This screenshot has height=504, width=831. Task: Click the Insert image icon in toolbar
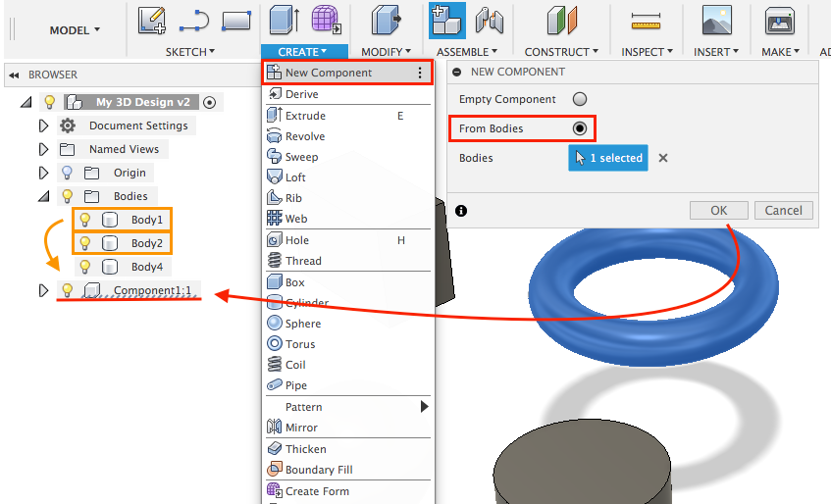tap(717, 20)
